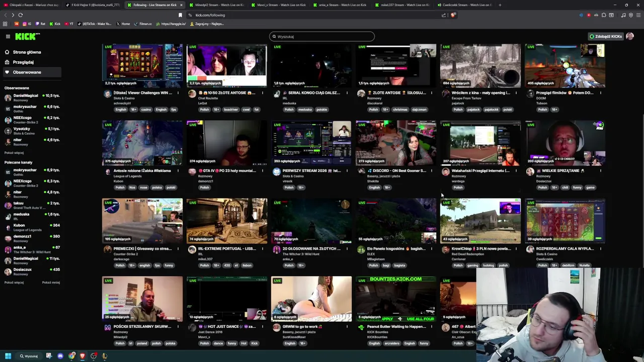
Task: Click the chill tag under WIELKIE SPRZĄTANIE
Action: point(565,188)
